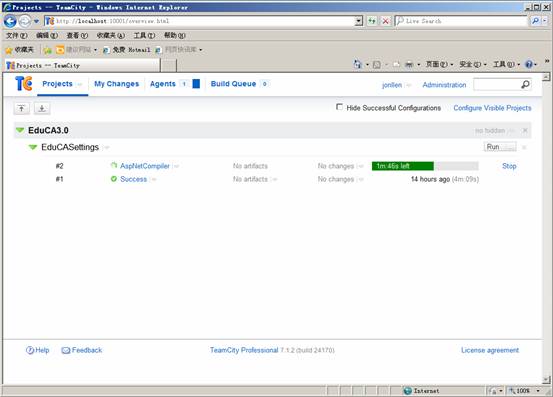
Task: Click the IE home toolbar icon
Action: tap(358, 64)
